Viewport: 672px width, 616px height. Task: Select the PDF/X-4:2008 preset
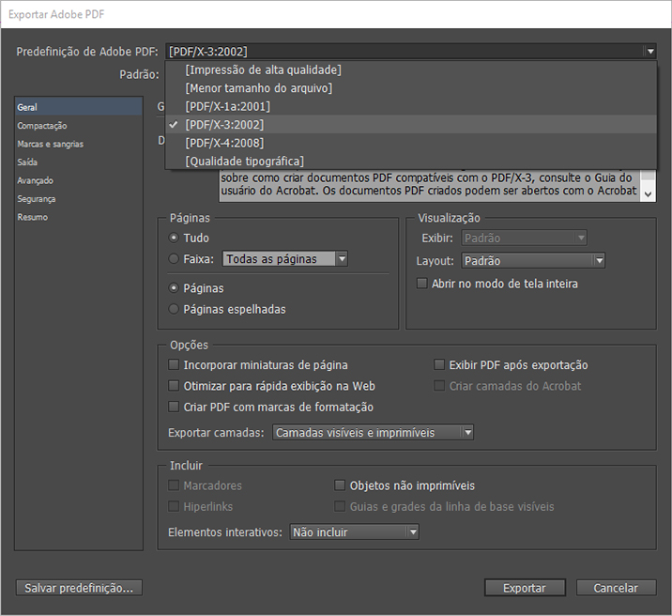coord(224,143)
